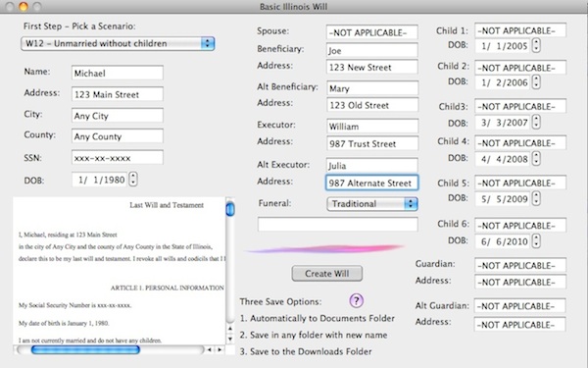
Task: Click the preview scroll down arrow
Action: pyautogui.click(x=230, y=339)
